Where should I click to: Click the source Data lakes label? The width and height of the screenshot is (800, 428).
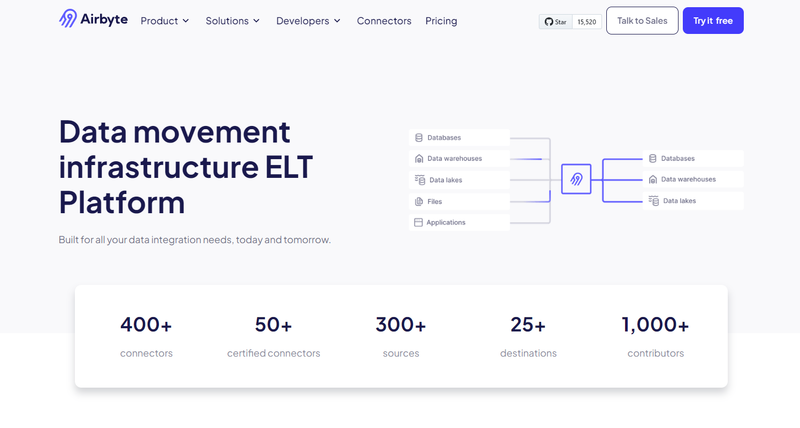[x=446, y=180]
